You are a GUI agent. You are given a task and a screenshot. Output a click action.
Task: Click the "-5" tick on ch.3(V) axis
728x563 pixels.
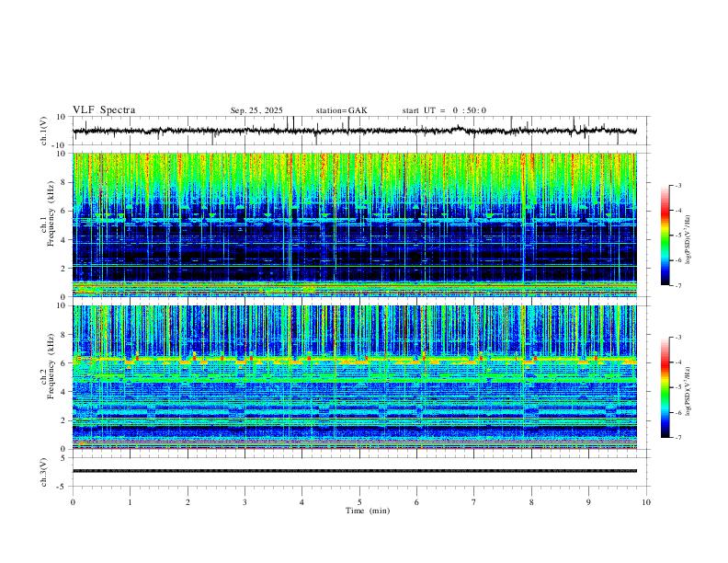pyautogui.click(x=63, y=487)
